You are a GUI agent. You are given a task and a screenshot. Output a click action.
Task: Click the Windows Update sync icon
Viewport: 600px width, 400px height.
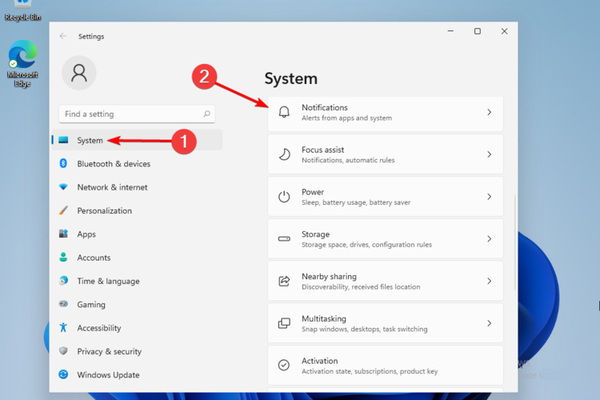[x=63, y=374]
